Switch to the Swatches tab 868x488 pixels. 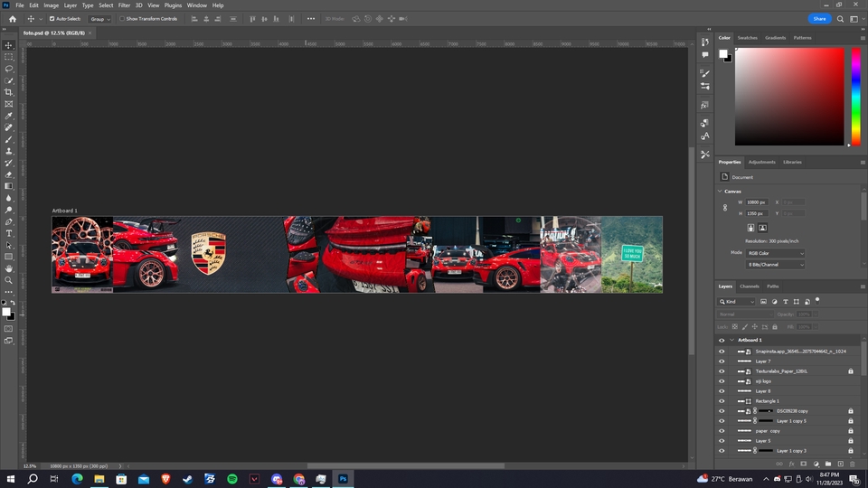[747, 38]
